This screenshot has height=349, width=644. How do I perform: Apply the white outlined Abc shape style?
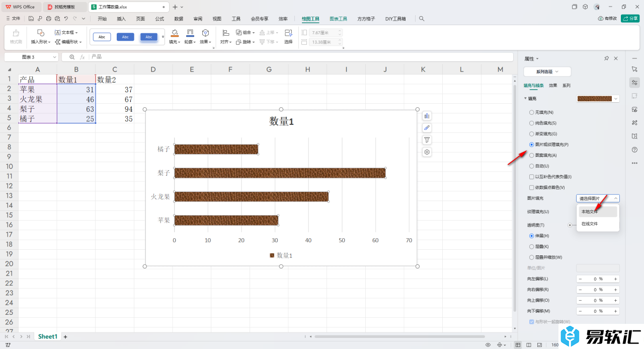(x=102, y=37)
